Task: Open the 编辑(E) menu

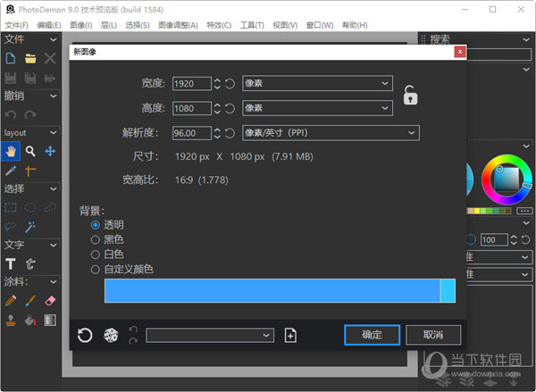Action: click(x=49, y=25)
